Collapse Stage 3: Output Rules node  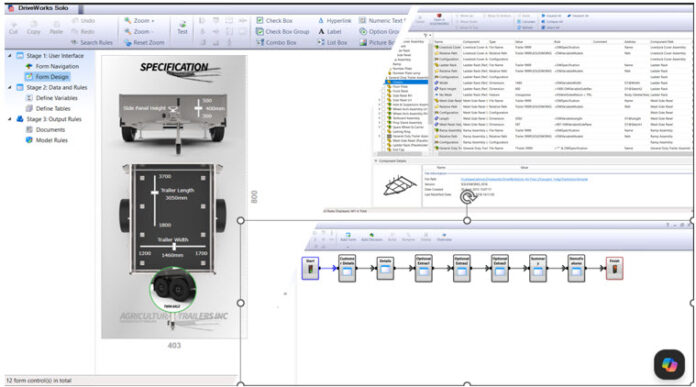click(x=10, y=119)
